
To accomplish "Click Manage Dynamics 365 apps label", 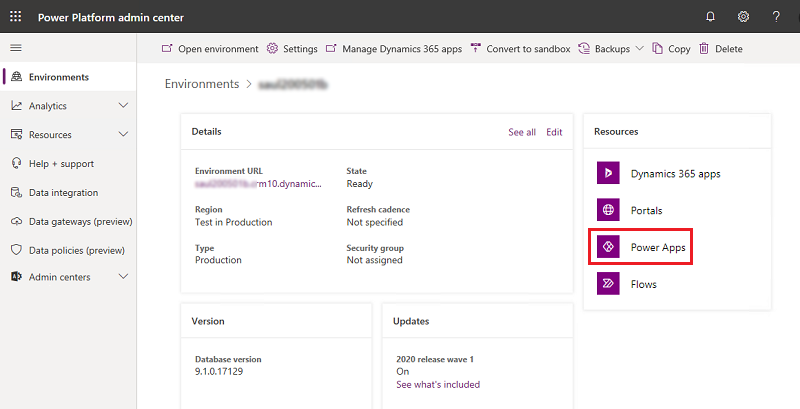I will 402,49.
